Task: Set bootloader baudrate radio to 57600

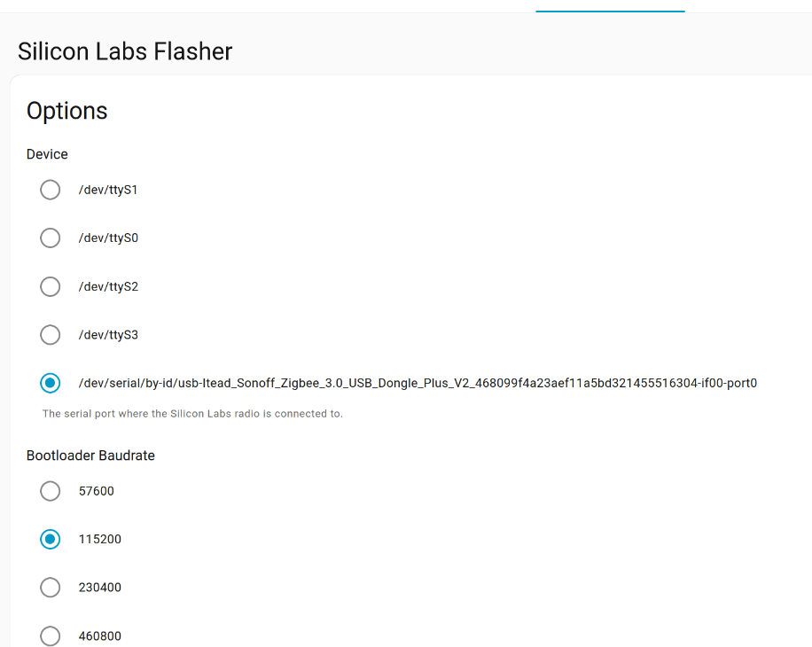Action: (51, 491)
